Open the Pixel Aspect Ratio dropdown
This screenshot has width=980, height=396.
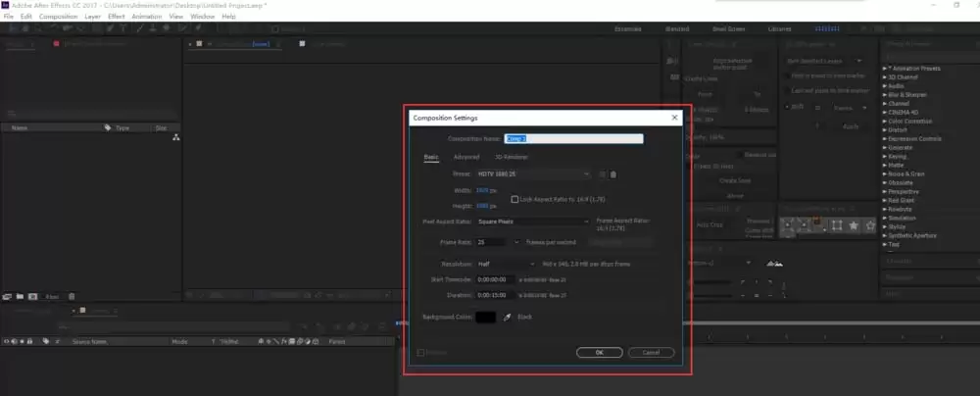coord(533,222)
